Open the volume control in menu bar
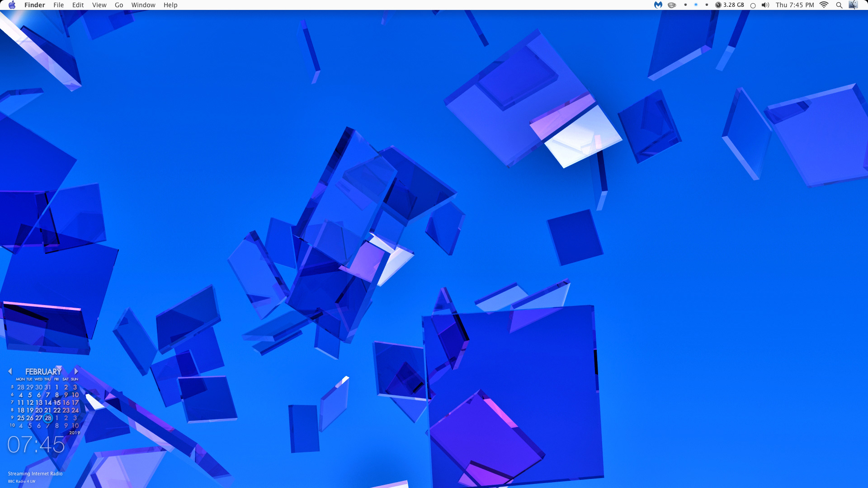The width and height of the screenshot is (868, 488). tap(765, 5)
